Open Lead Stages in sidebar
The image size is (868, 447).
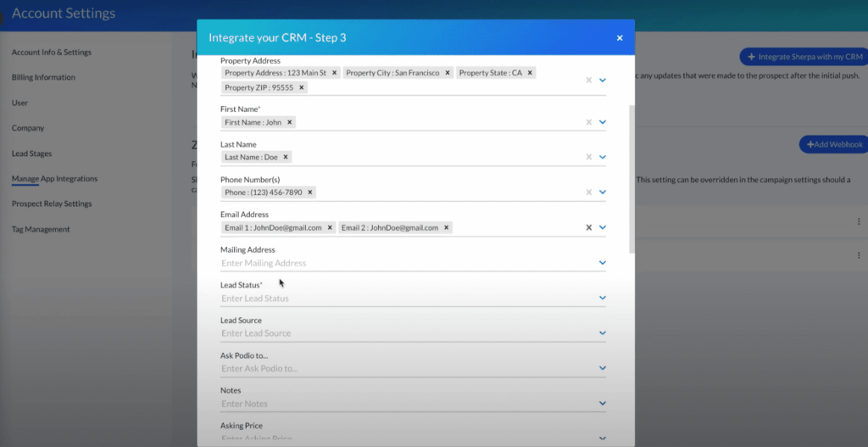(31, 154)
